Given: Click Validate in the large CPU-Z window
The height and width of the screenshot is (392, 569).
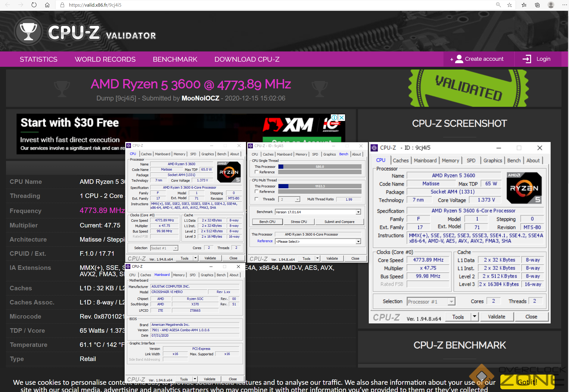Looking at the screenshot, I should coord(496,316).
